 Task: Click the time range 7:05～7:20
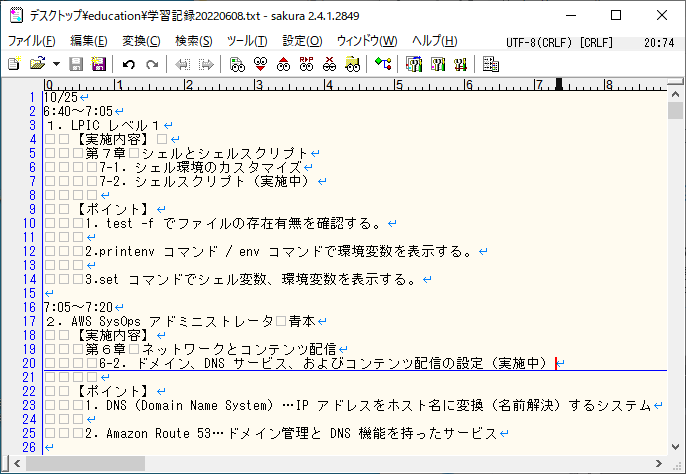coord(78,307)
